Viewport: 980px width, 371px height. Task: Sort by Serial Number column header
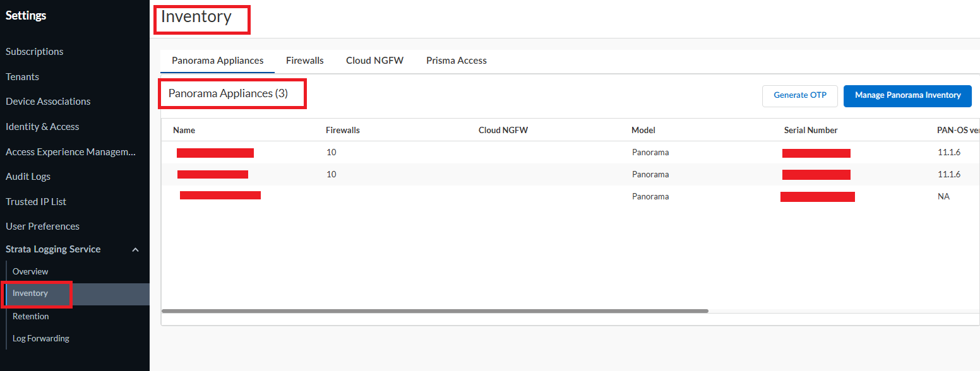(x=811, y=130)
